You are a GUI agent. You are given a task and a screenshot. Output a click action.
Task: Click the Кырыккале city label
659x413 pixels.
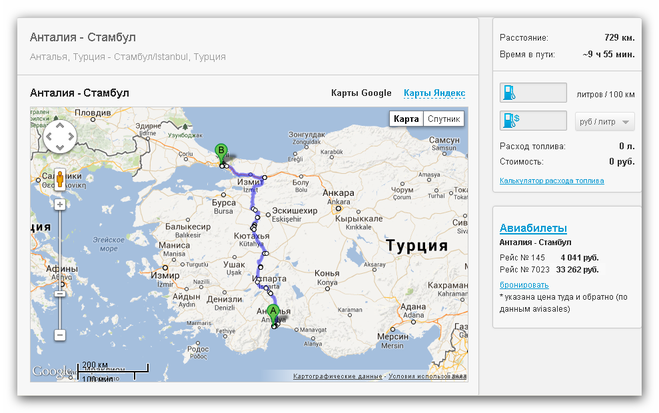point(359,218)
